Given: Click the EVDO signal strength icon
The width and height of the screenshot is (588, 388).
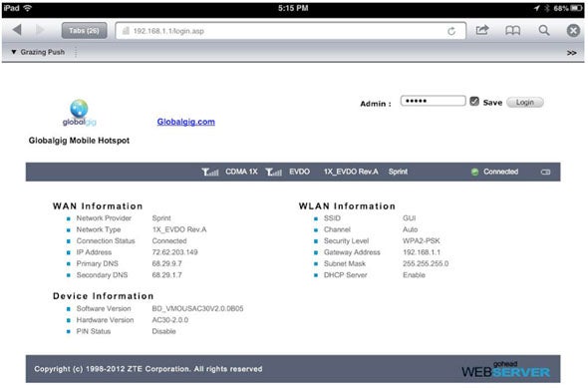Looking at the screenshot, I should [274, 172].
